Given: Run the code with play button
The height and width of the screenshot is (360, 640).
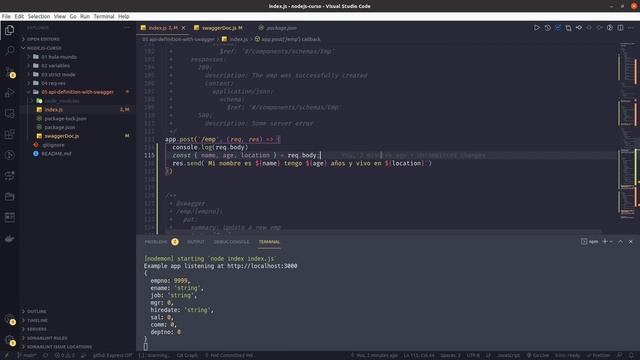Looking at the screenshot, I should point(536,28).
